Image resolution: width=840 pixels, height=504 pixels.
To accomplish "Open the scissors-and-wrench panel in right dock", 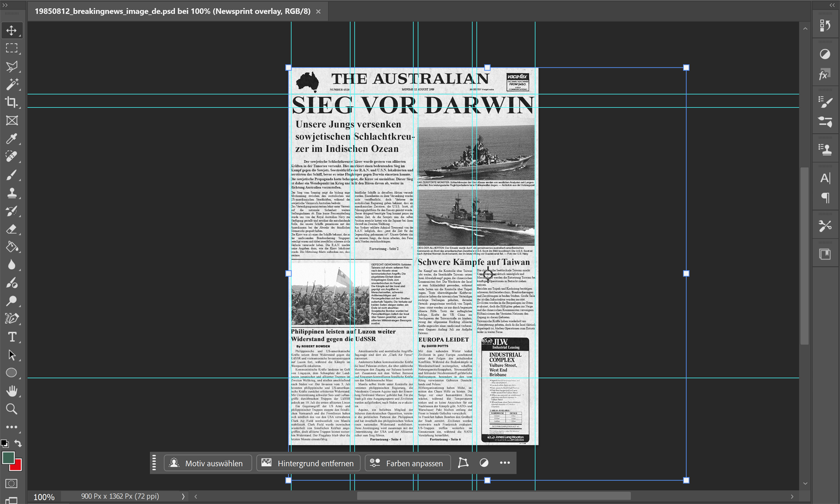I will click(x=825, y=226).
